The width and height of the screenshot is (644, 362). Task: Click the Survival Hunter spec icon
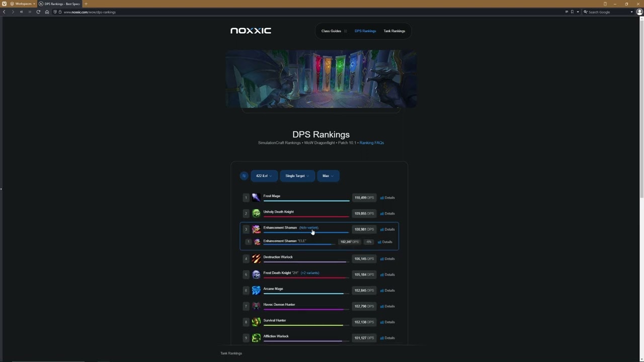pos(256,322)
